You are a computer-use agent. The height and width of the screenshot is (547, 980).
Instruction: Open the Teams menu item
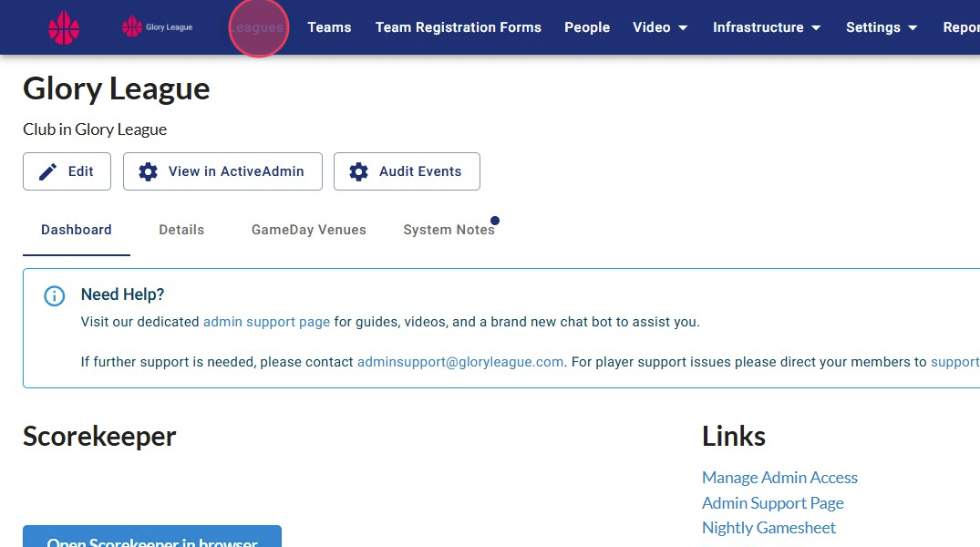tap(329, 27)
